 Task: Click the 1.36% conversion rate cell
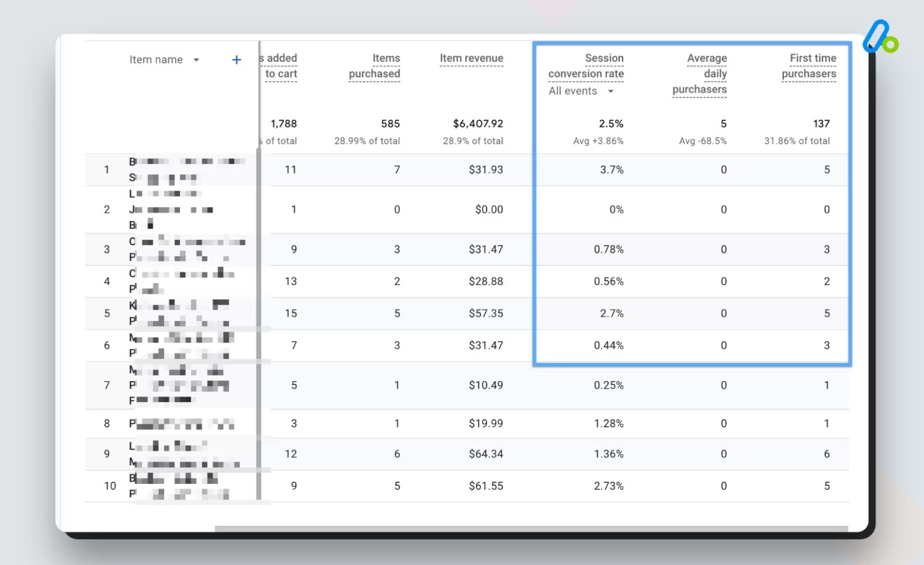(x=609, y=454)
